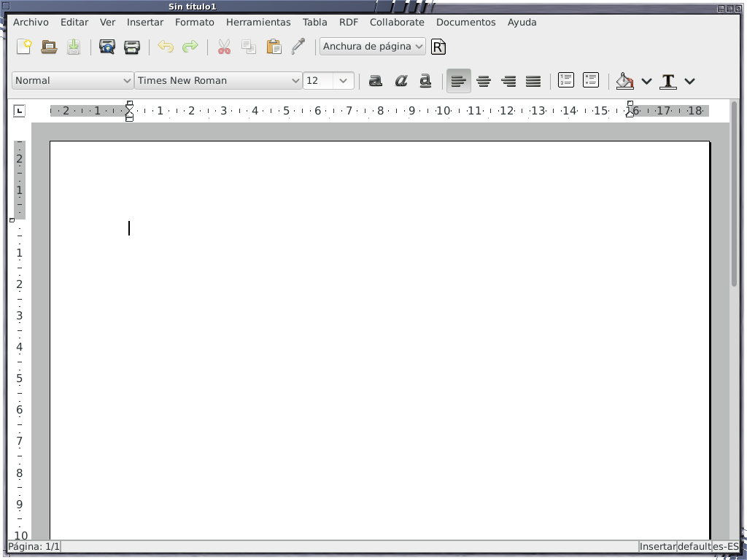The image size is (747, 560).
Task: Click the paste clipboard icon
Action: click(x=274, y=47)
